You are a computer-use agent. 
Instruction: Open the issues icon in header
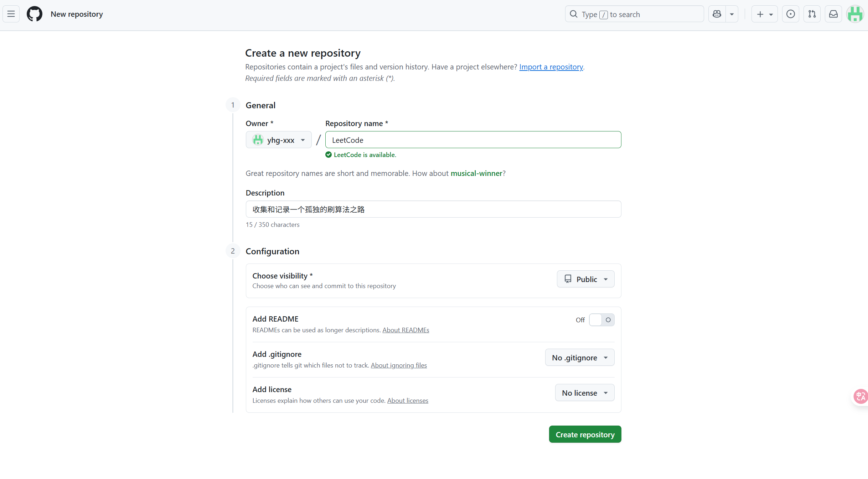[790, 14]
